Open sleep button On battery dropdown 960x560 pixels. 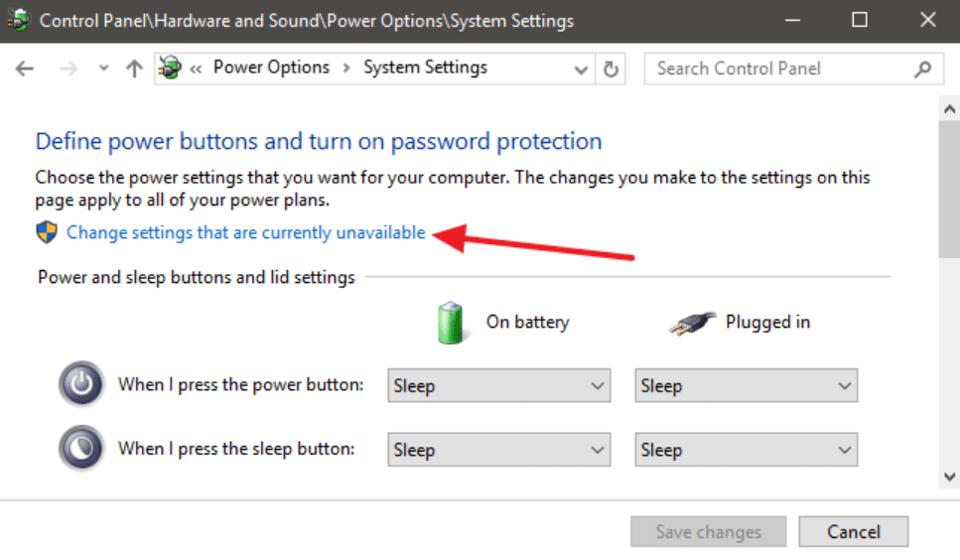click(x=498, y=450)
